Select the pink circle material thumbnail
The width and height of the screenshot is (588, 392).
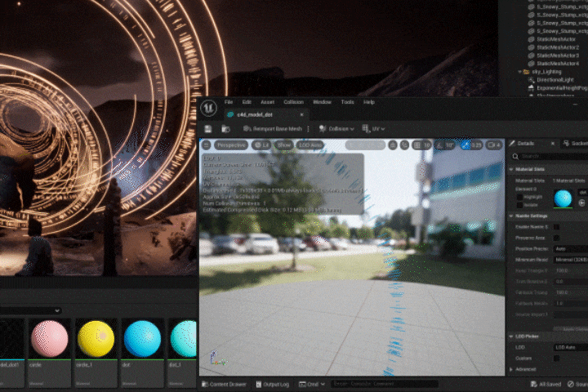pyautogui.click(x=50, y=339)
